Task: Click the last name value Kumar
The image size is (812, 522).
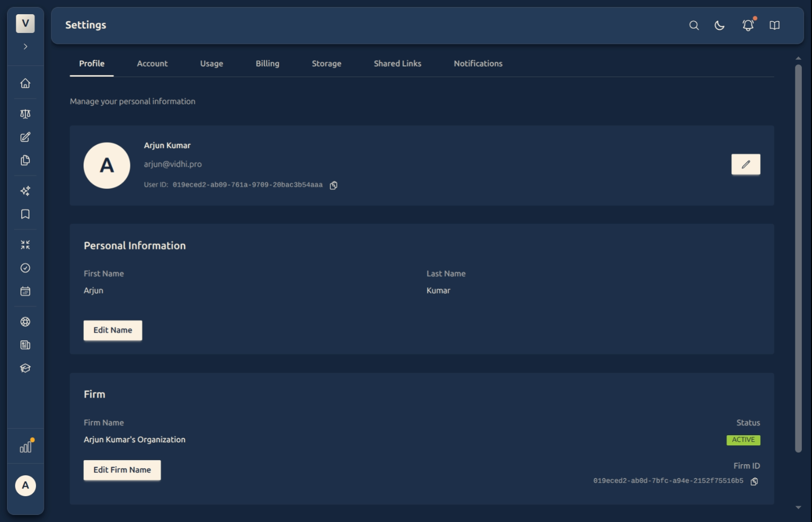Action: coord(438,290)
